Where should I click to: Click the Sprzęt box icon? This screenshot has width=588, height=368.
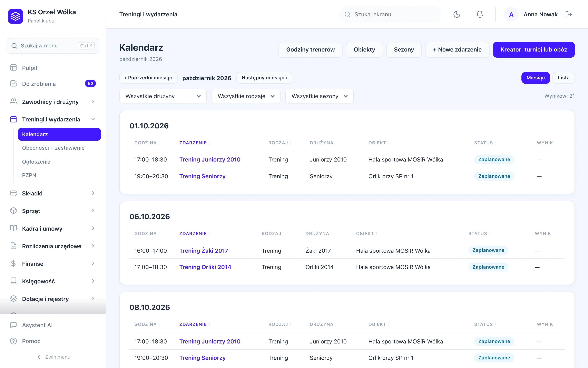(x=14, y=211)
